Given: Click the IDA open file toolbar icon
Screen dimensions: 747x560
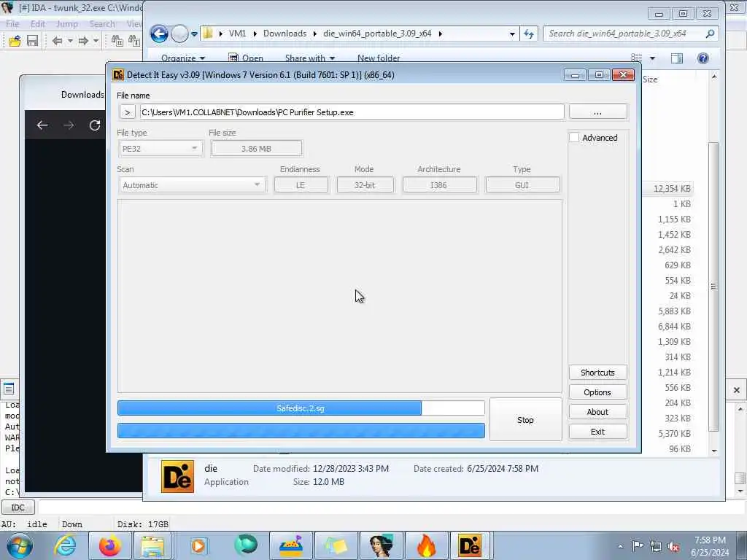Looking at the screenshot, I should point(15,41).
